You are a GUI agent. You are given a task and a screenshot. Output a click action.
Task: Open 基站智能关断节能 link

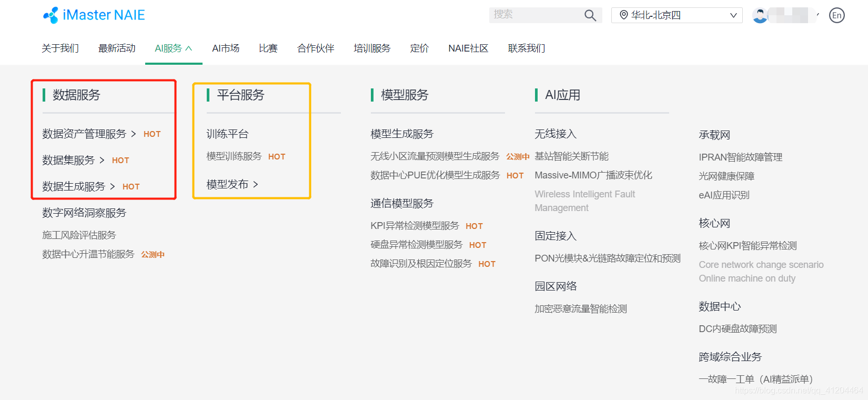pyautogui.click(x=572, y=156)
